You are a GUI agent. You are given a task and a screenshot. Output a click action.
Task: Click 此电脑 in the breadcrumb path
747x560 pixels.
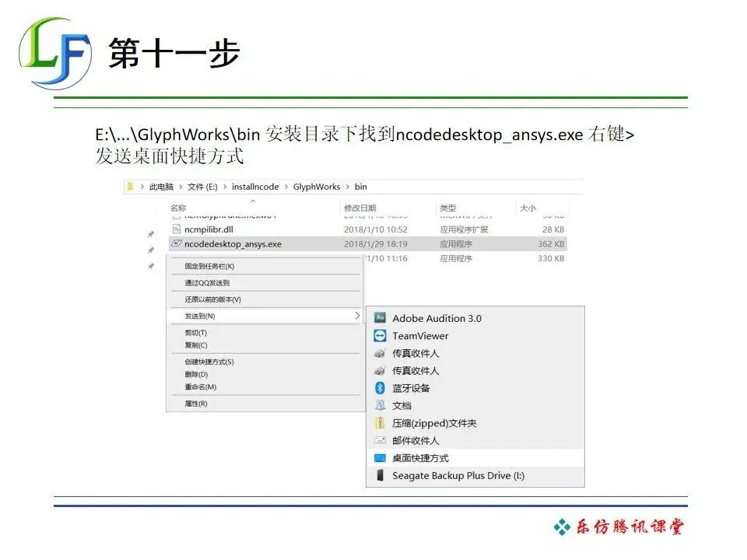pos(161,187)
